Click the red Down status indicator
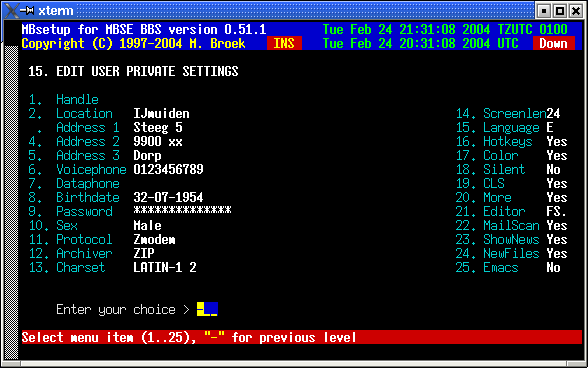The width and height of the screenshot is (588, 368). click(x=554, y=43)
